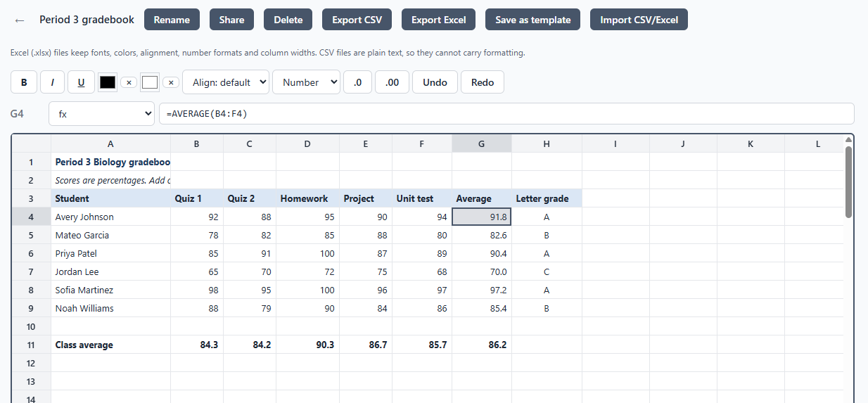Click the Share button

(231, 20)
